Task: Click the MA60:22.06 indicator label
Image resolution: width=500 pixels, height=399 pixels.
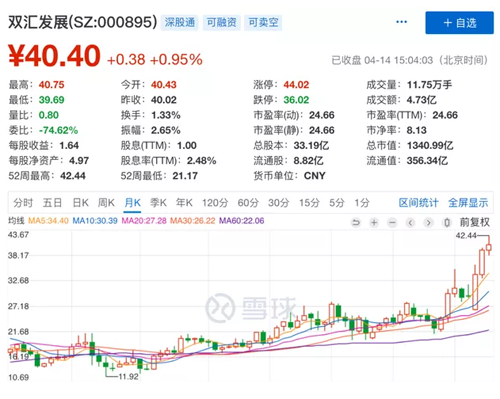Action: (242, 221)
